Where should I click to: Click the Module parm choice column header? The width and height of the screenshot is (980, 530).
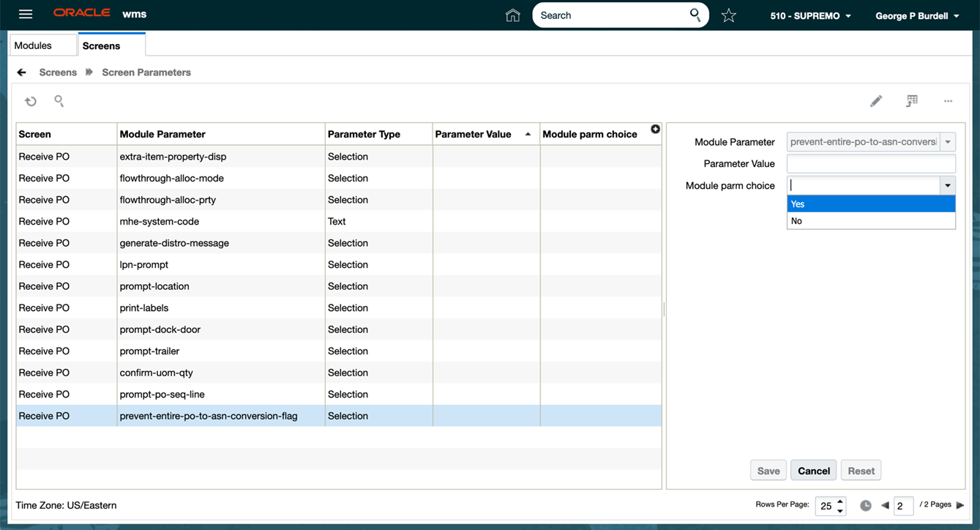(x=600, y=134)
